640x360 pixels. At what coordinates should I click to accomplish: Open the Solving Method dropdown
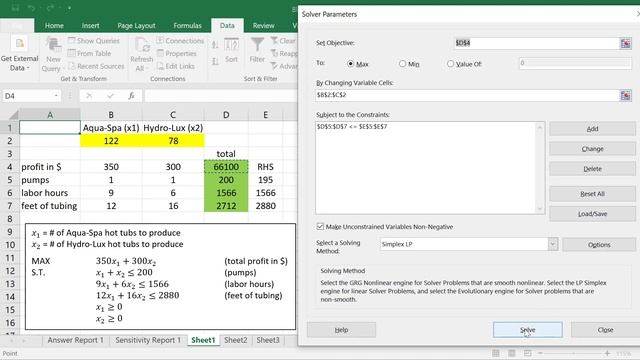click(553, 244)
